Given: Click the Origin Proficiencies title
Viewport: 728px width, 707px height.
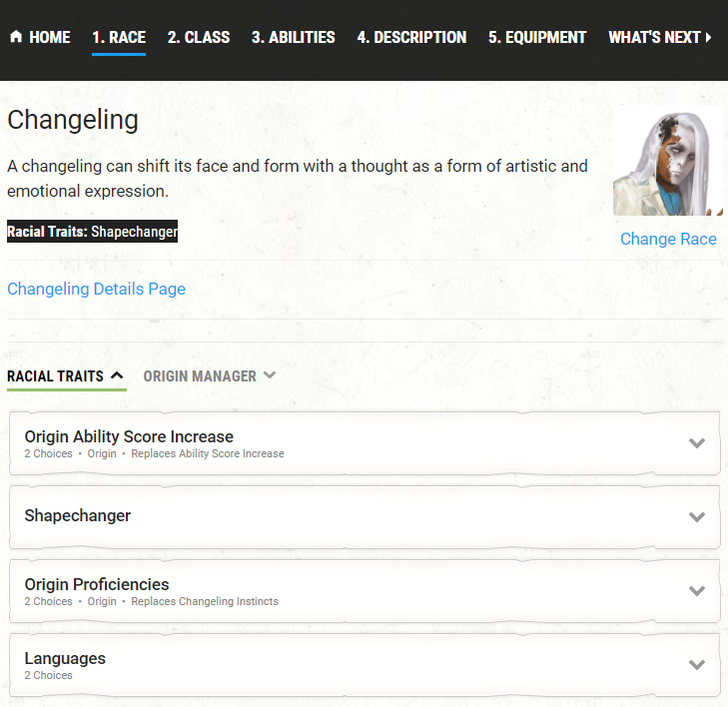Looking at the screenshot, I should [x=97, y=584].
